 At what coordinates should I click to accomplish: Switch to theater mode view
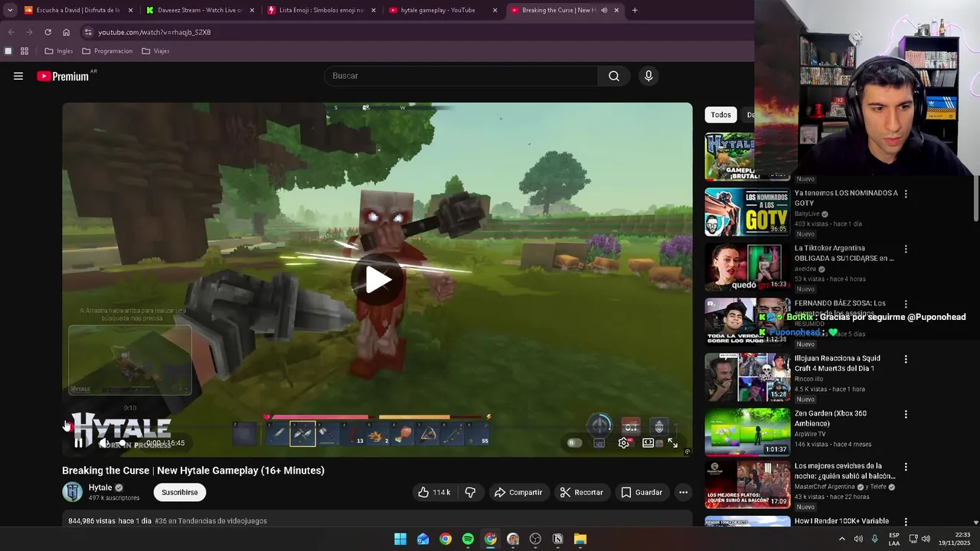click(648, 443)
